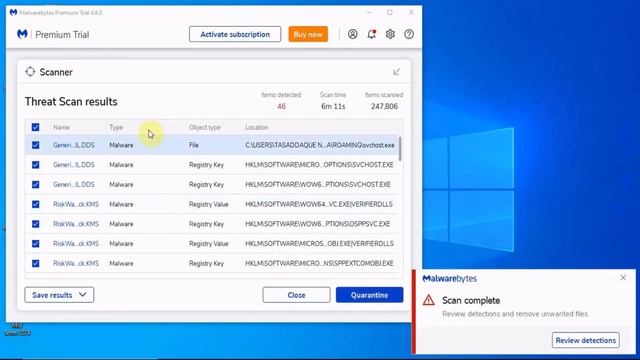The width and height of the screenshot is (640, 360).
Task: Sort by the Type column header
Action: [116, 127]
